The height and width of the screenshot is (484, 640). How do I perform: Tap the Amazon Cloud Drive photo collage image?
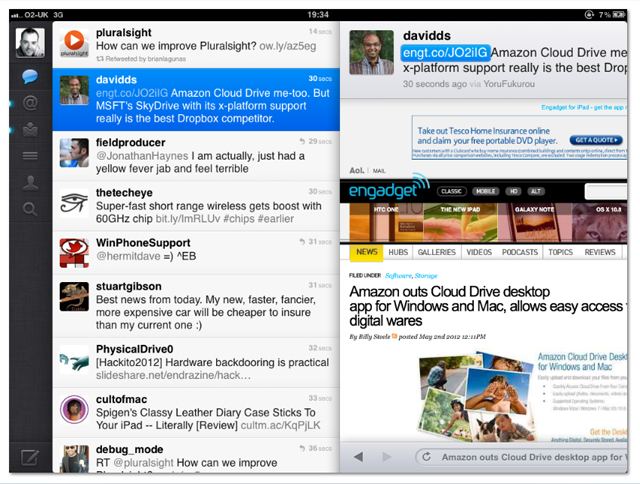coord(476,395)
